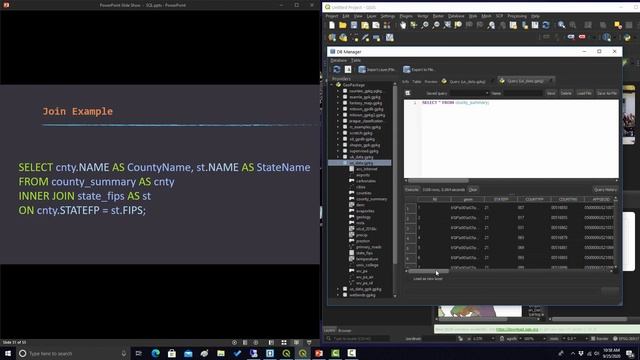Switch to the first Query (us_data.gpkg) tab
Image resolution: width=640 pixels, height=360 pixels.
[467, 82]
